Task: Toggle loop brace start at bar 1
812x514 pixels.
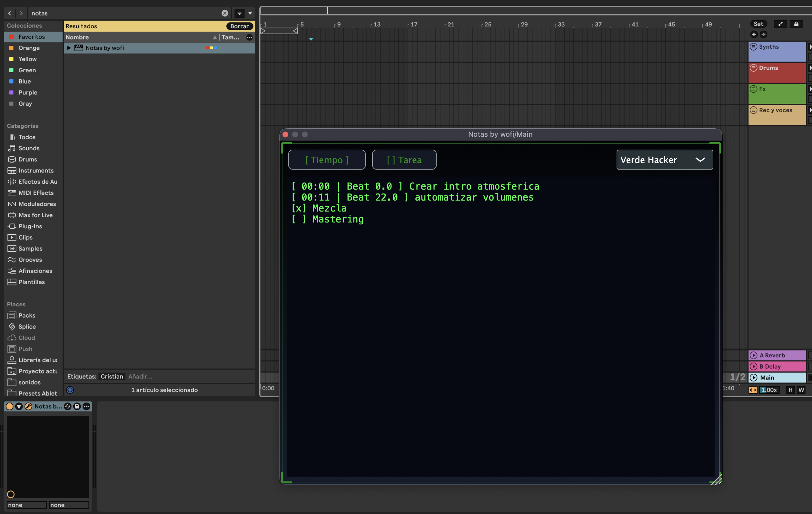Action: click(263, 31)
